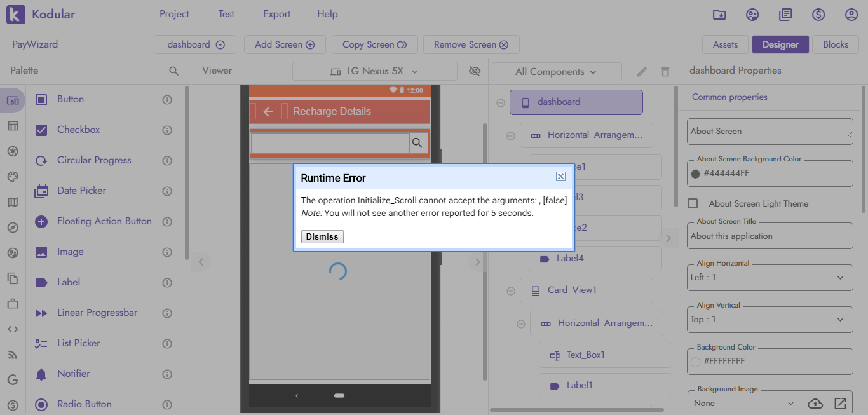Image resolution: width=868 pixels, height=415 pixels.
Task: Open the Project menu
Action: (x=175, y=14)
